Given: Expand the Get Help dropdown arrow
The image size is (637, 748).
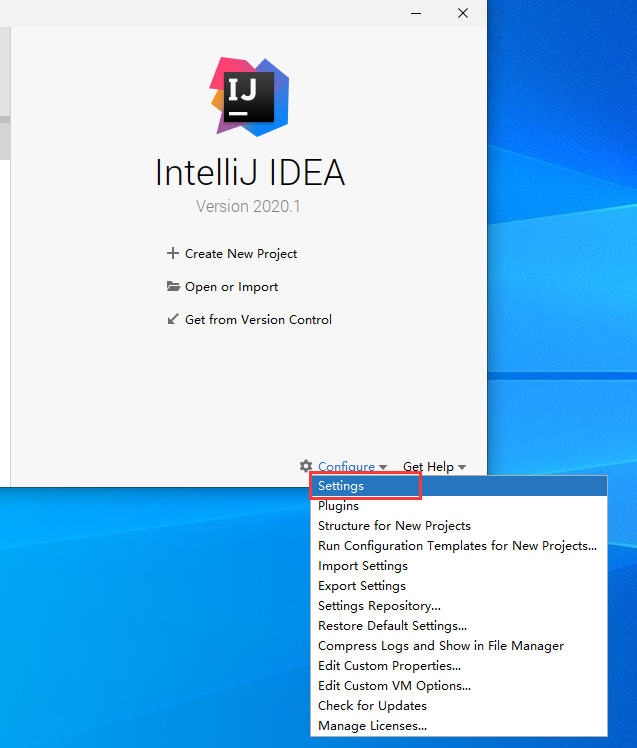Looking at the screenshot, I should [x=462, y=468].
